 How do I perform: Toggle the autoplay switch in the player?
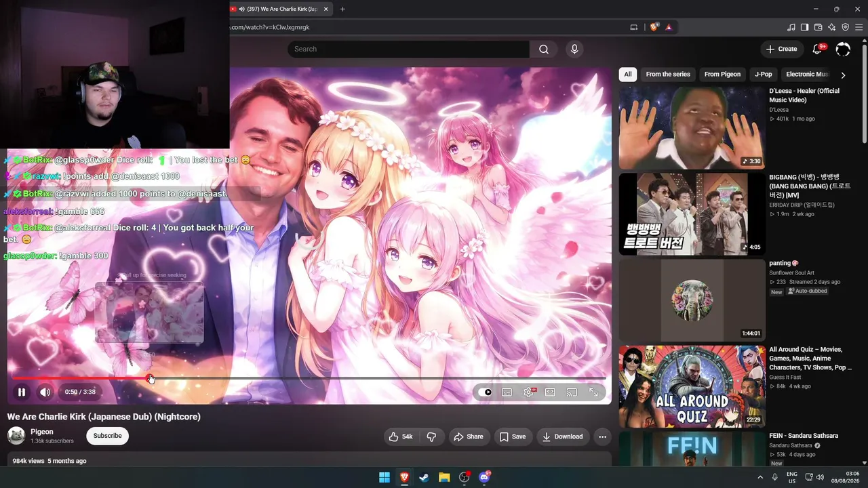[485, 392]
